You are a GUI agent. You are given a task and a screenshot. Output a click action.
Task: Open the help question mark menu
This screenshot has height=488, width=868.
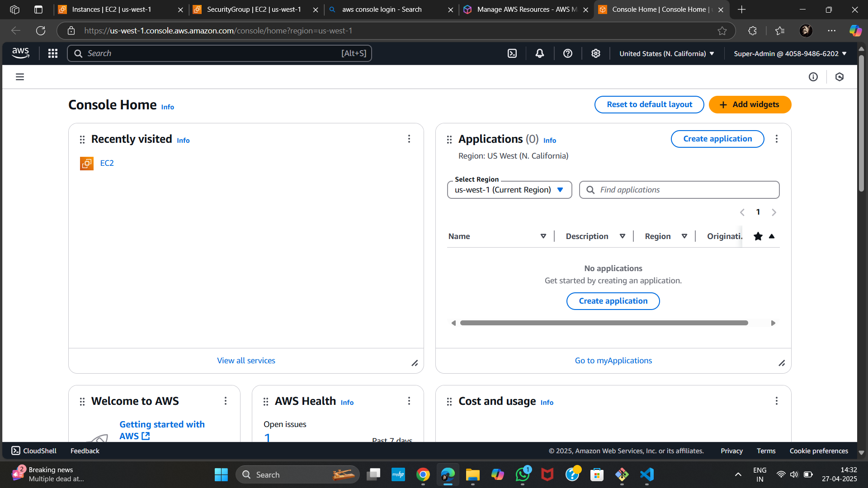(568, 53)
